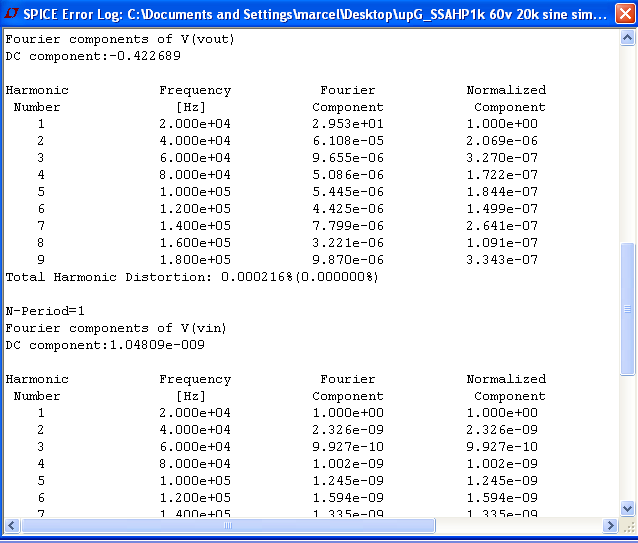Click the 'Fourier components of V(vin)' line

point(116,328)
